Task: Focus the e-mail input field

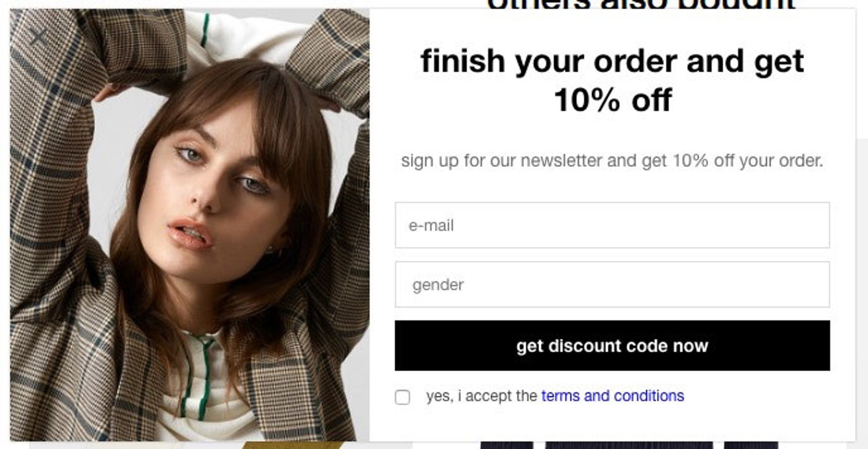Action: [612, 225]
